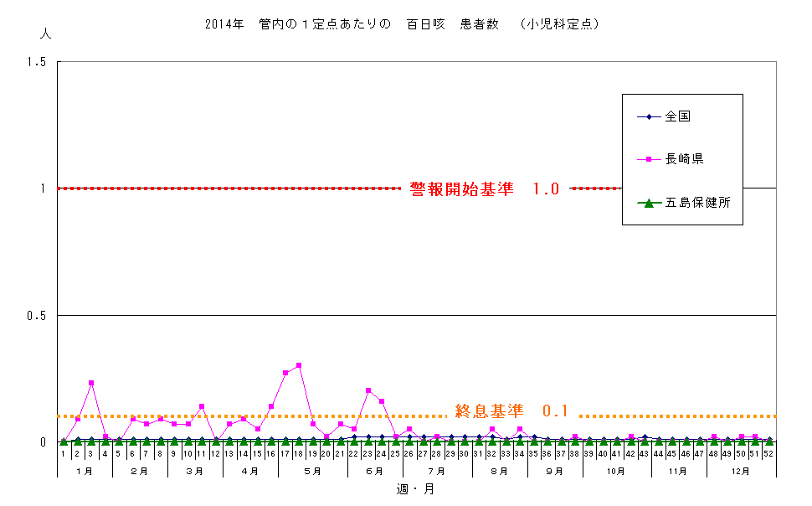Click the 長崎県 magenta square legend marker
The height and width of the screenshot is (506, 812).
[x=649, y=159]
